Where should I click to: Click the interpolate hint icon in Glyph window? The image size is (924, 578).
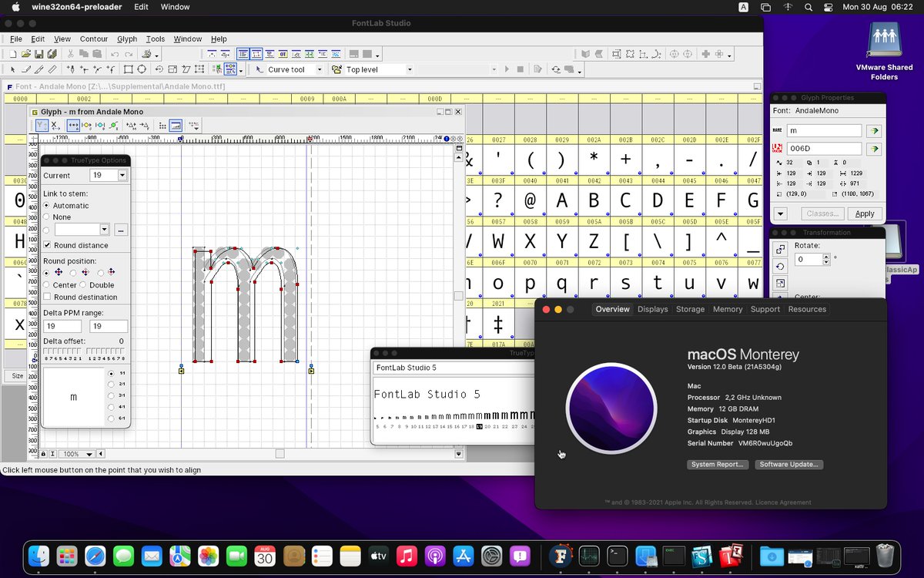(113, 125)
